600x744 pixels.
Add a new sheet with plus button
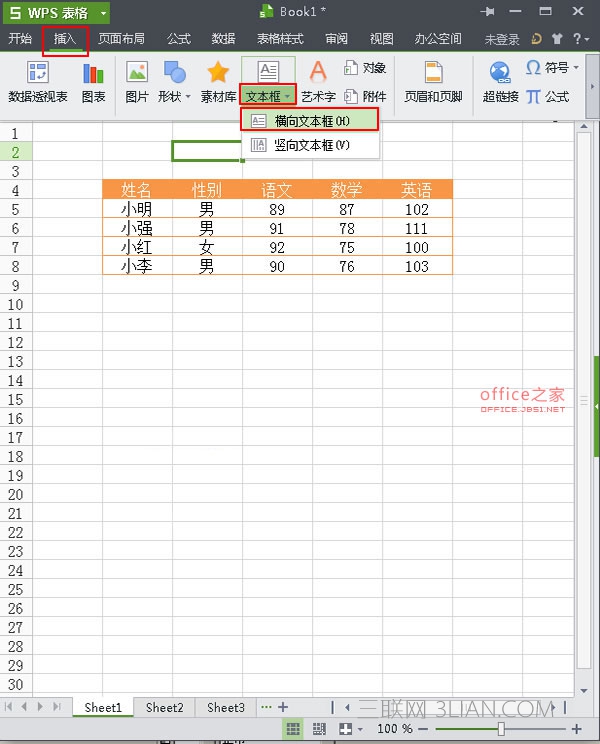[283, 707]
